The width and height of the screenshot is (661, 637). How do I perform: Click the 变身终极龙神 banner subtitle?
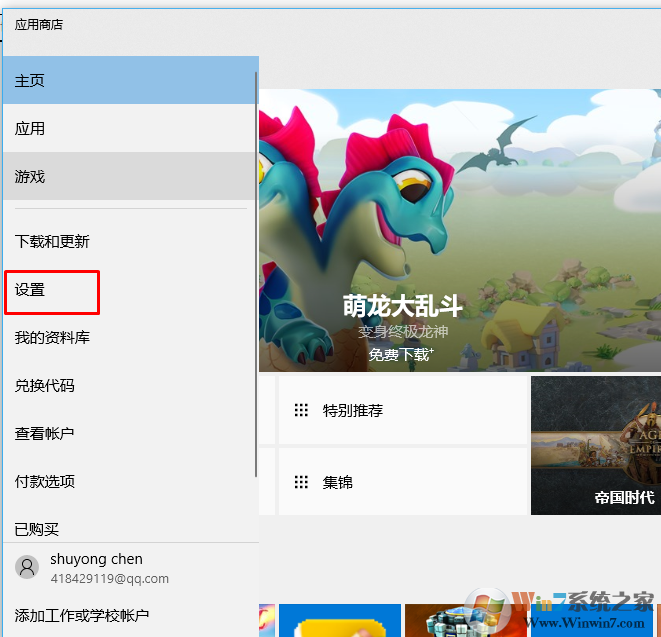tap(403, 332)
